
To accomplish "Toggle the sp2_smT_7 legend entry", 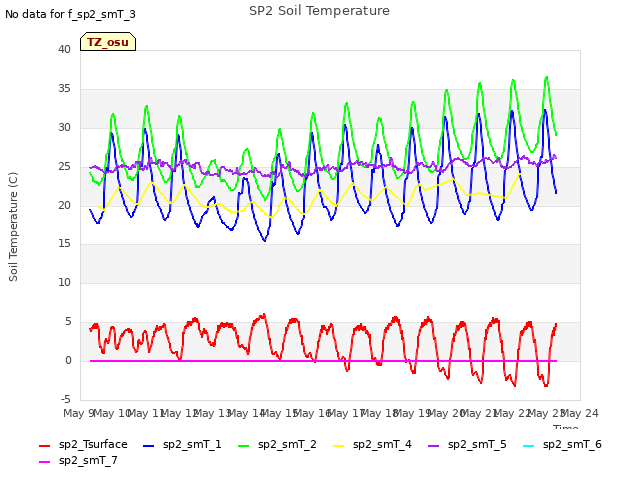I will pyautogui.click(x=78, y=460).
